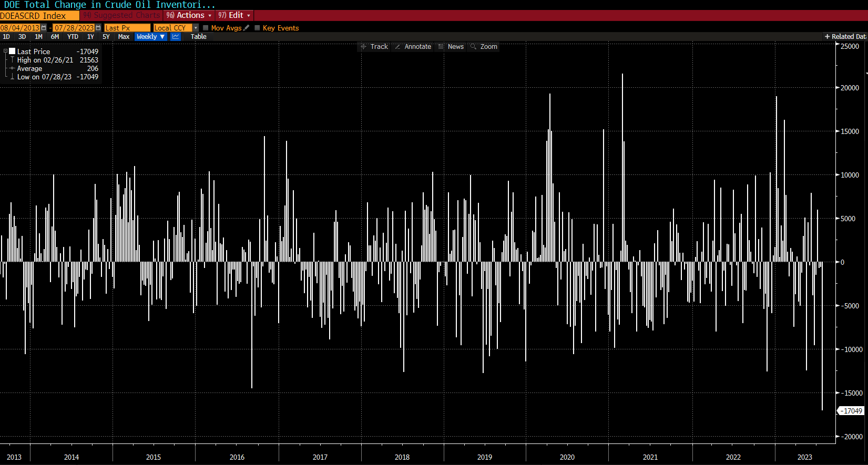The height and width of the screenshot is (465, 868).
Task: Enable the Mov Avgs checkbox
Action: pos(206,28)
